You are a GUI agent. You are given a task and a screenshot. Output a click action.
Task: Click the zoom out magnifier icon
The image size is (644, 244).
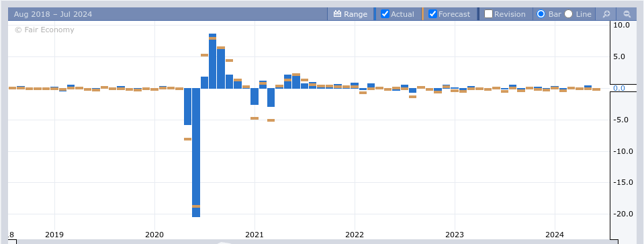click(627, 14)
